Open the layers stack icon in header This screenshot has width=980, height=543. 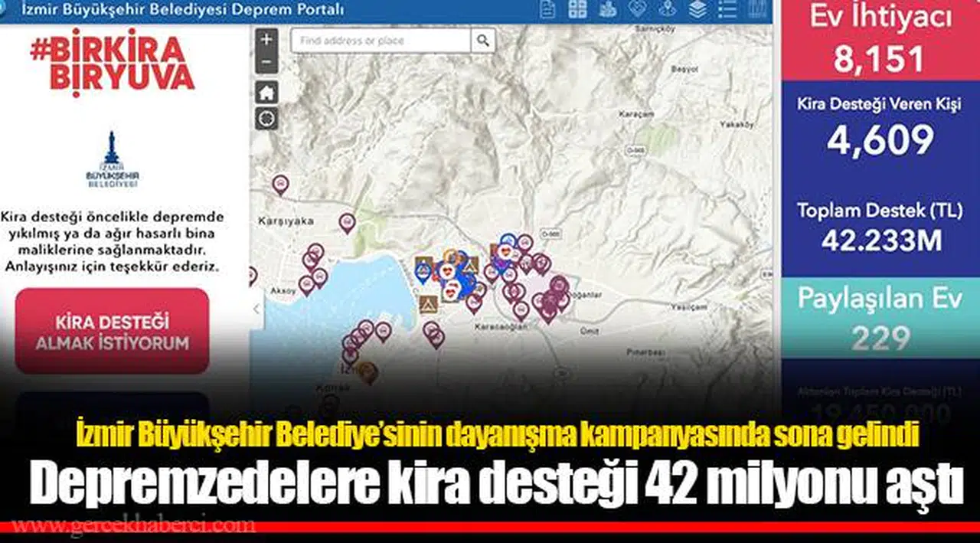pos(697,9)
